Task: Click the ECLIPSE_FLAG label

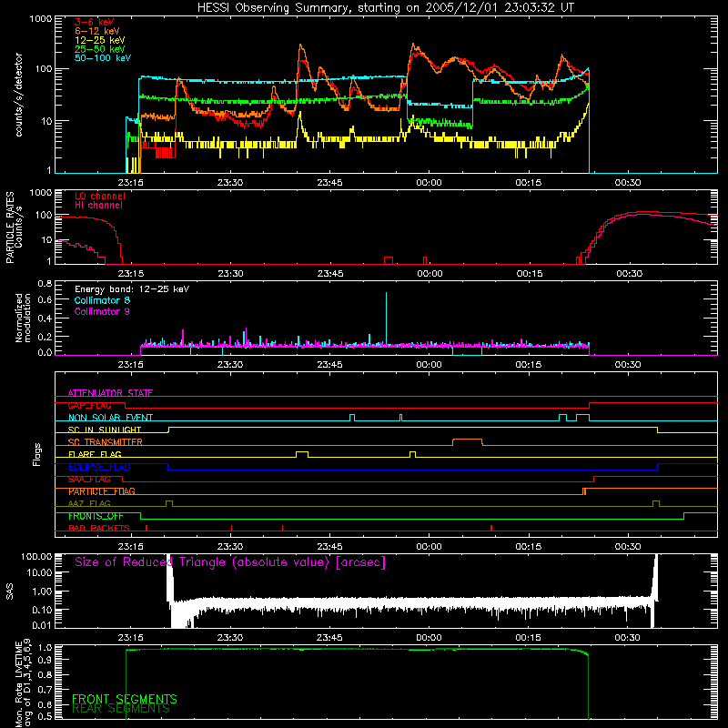Action: tap(99, 467)
